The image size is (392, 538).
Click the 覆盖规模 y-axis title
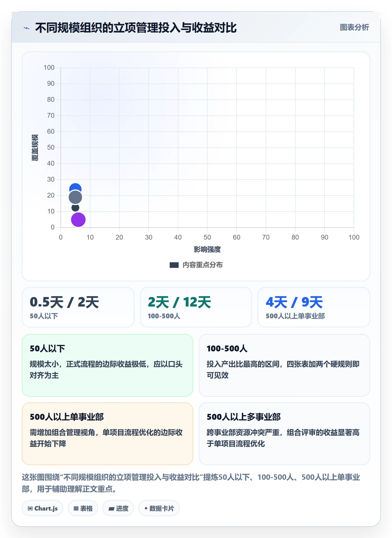point(35,147)
